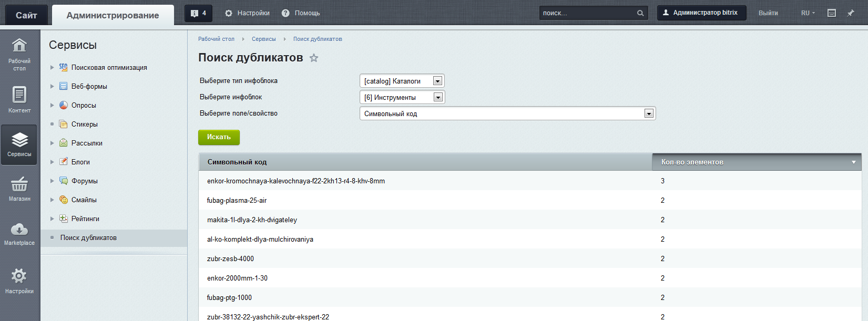This screenshot has height=321, width=868.
Task: Open Помощь in the top menu
Action: [301, 13]
